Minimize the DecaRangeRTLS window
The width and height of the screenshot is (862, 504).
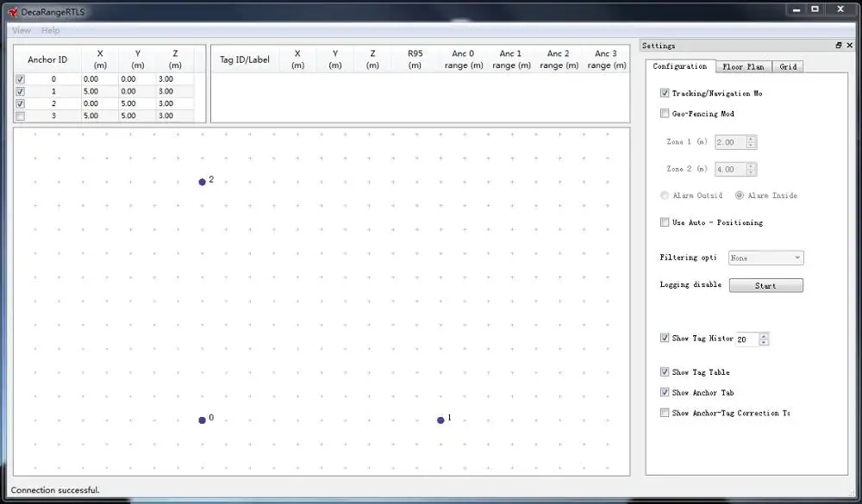(796, 9)
